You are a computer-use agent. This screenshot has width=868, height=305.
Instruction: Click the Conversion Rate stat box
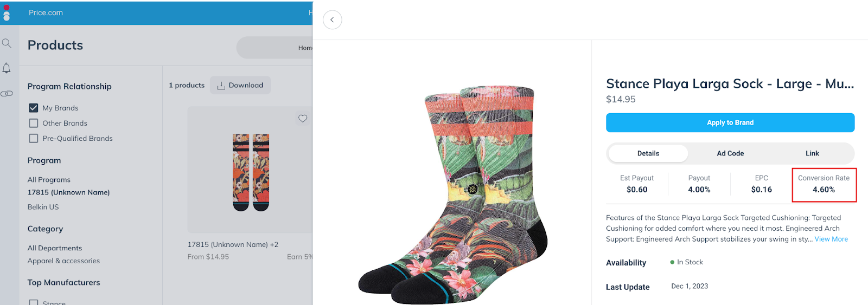pyautogui.click(x=824, y=185)
